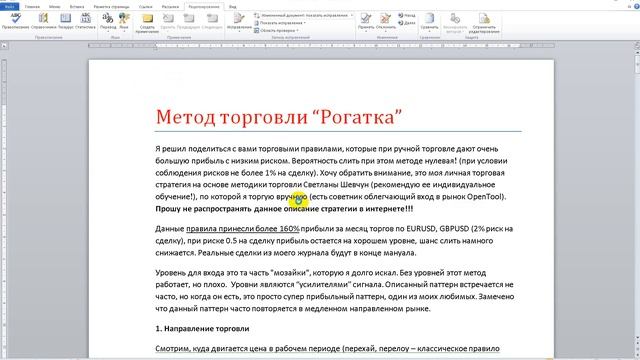The height and width of the screenshot is (360, 640).
Task: Select the Рецензирование tab
Action: 204,7
